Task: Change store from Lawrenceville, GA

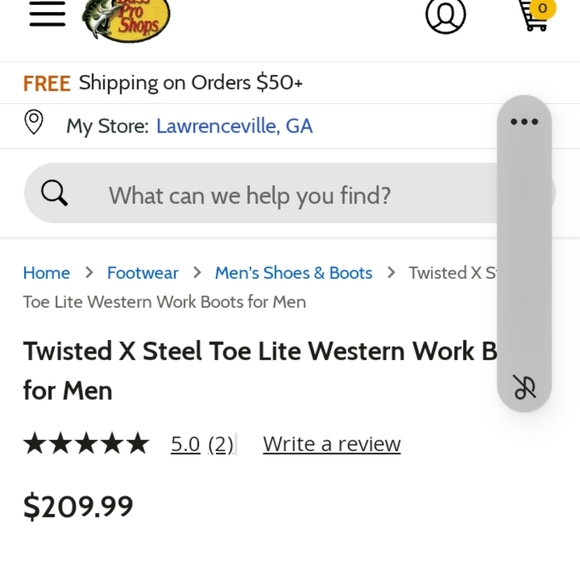Action: click(x=235, y=126)
